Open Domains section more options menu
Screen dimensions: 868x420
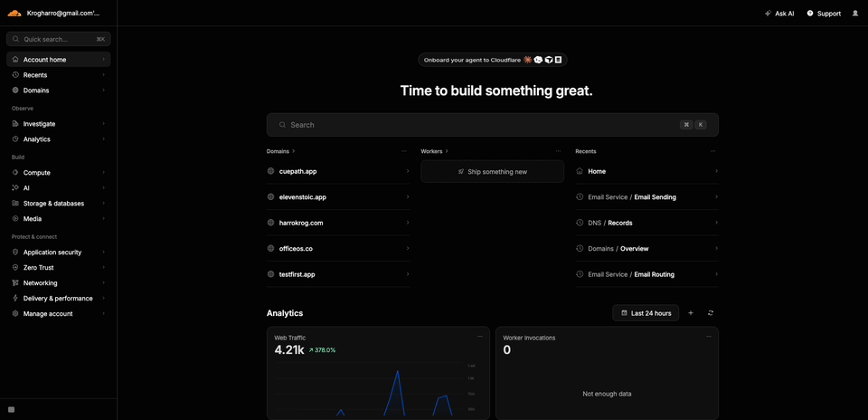[404, 151]
